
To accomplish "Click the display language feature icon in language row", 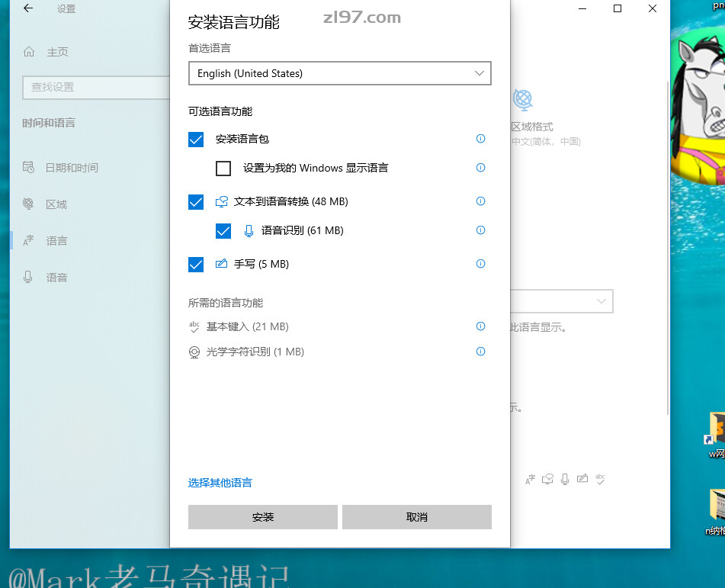I will (x=530, y=479).
